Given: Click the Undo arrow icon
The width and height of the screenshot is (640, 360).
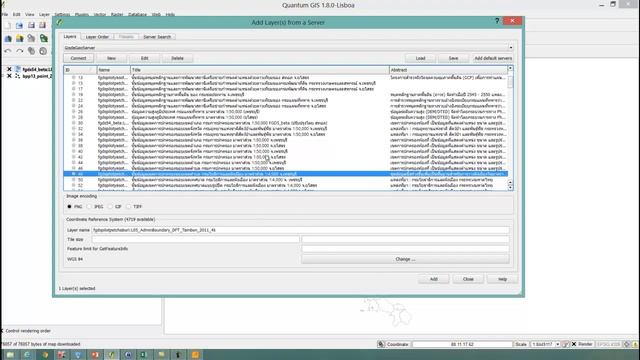Looking at the screenshot, I should tap(8, 51).
